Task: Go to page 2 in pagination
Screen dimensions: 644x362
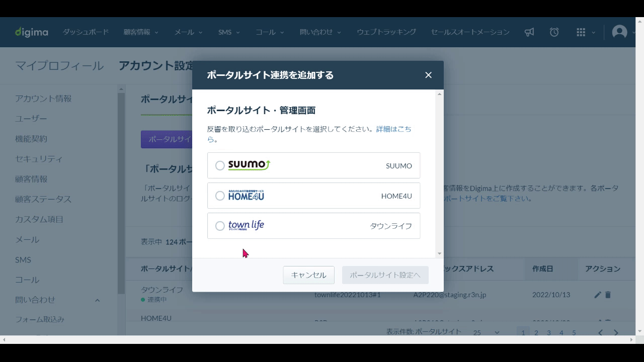Action: pos(536,332)
